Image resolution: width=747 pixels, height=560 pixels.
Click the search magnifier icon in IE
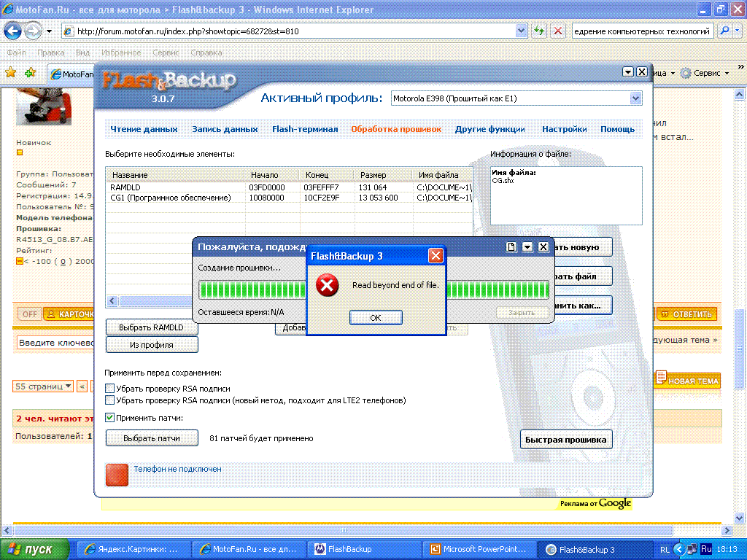click(724, 31)
